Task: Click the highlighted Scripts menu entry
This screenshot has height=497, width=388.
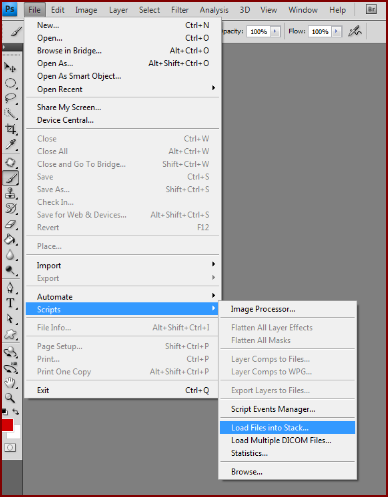Action: click(x=122, y=309)
